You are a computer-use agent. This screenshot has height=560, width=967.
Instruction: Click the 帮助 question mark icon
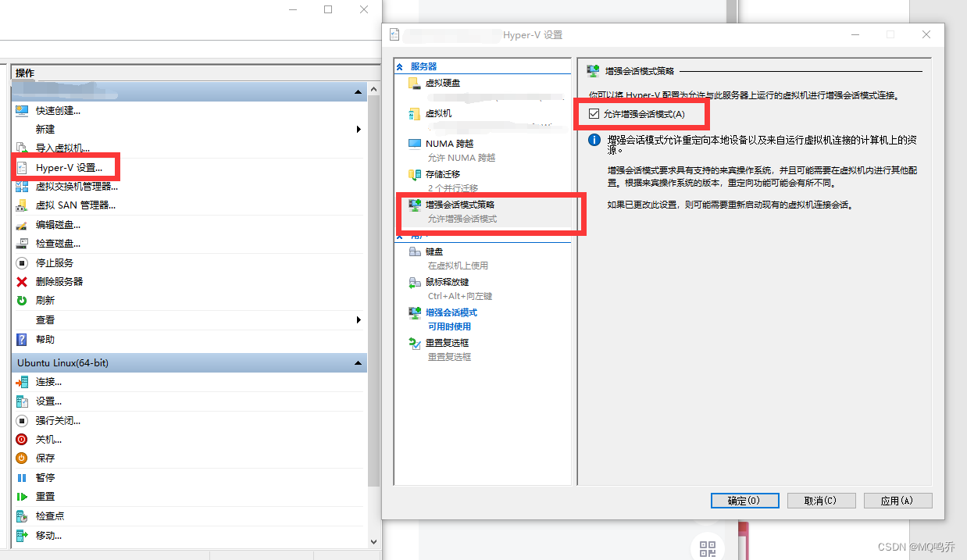point(22,340)
